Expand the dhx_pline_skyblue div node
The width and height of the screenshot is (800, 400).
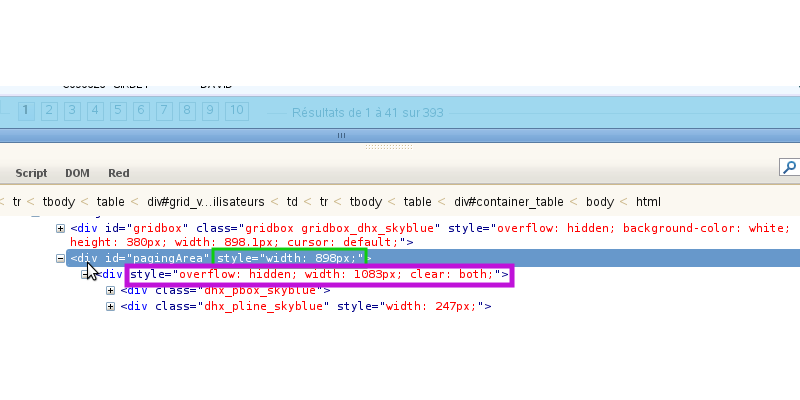(x=110, y=307)
